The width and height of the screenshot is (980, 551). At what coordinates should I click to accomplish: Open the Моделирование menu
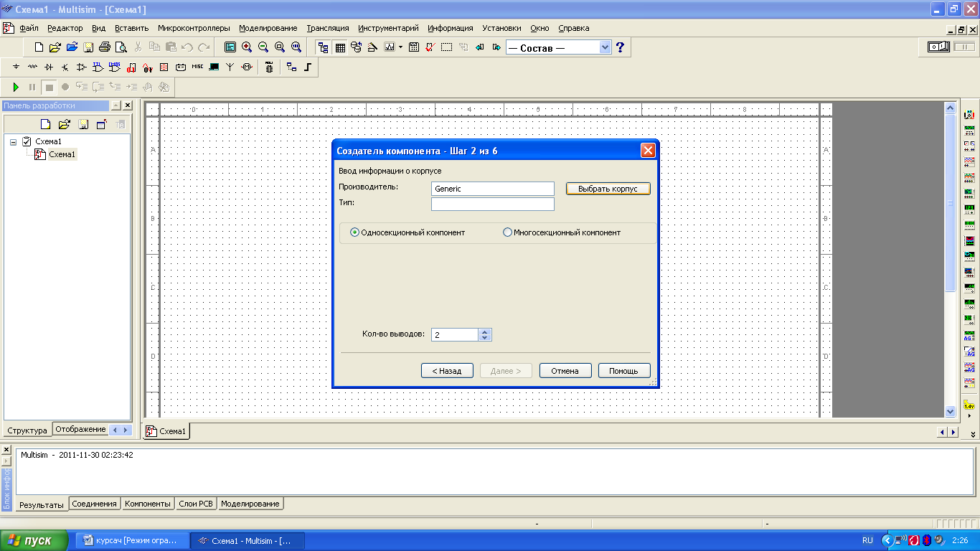(268, 28)
